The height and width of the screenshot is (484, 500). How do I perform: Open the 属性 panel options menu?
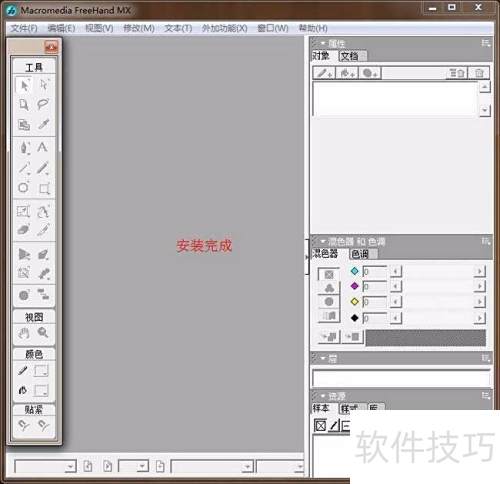point(486,43)
